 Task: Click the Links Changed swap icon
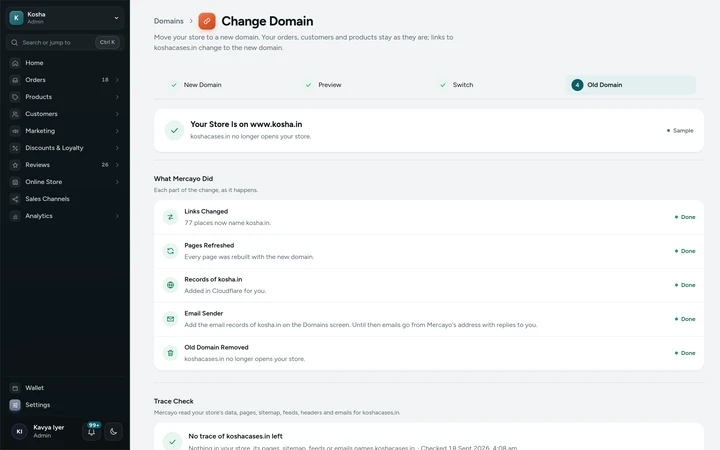(170, 217)
